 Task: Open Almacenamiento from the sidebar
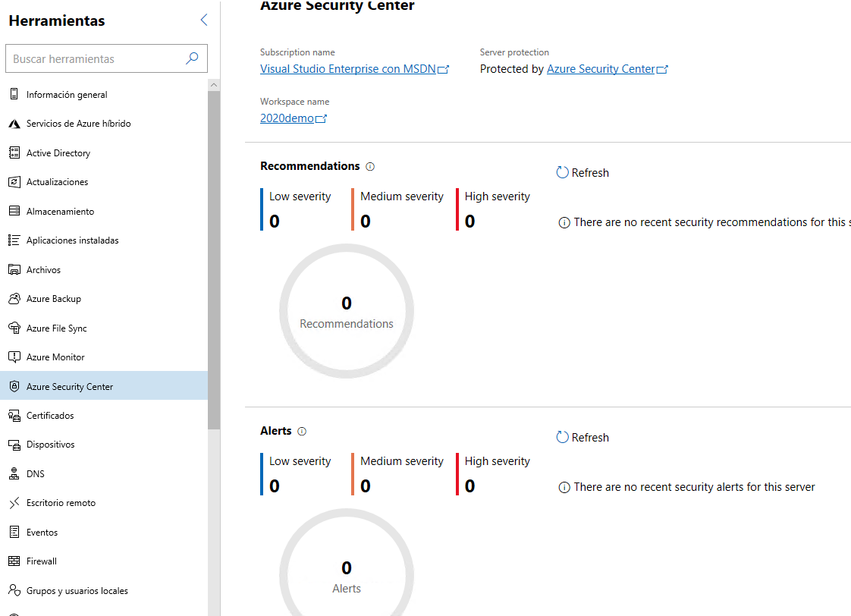[60, 212]
